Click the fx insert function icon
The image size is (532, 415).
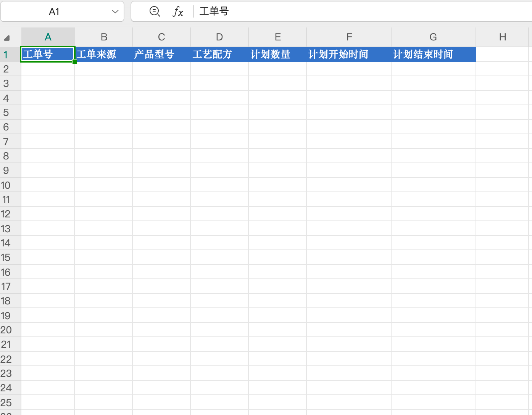tap(178, 11)
